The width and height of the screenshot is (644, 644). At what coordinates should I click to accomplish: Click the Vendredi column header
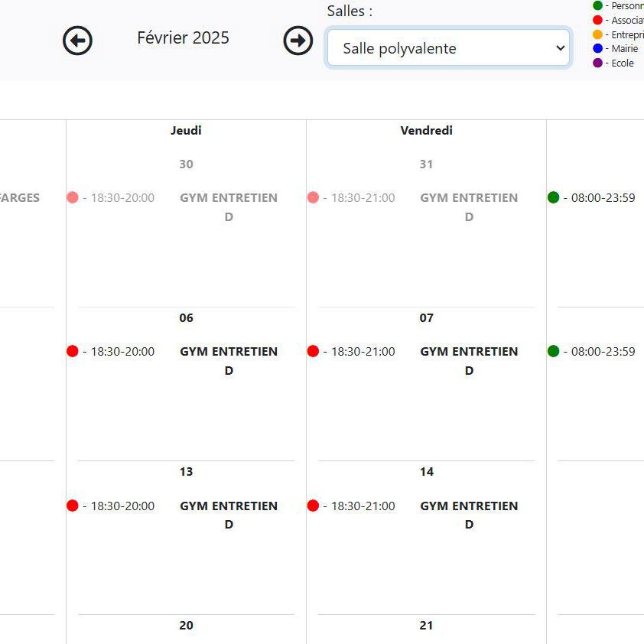(x=426, y=130)
